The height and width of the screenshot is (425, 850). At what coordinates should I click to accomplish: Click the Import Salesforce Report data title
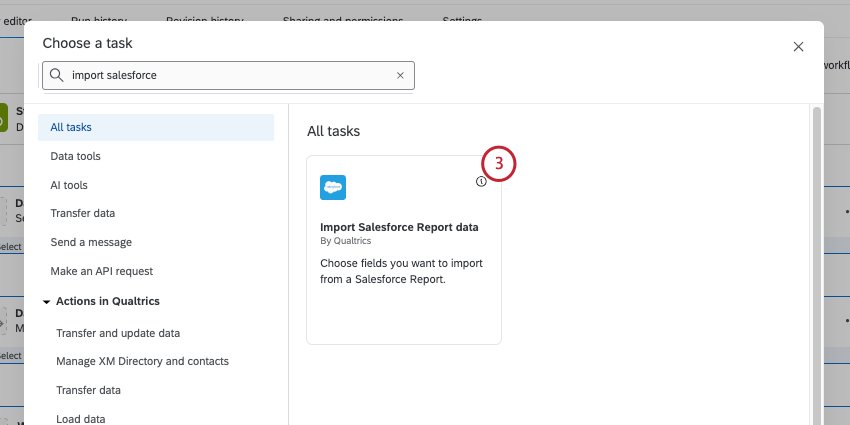pyautogui.click(x=399, y=227)
